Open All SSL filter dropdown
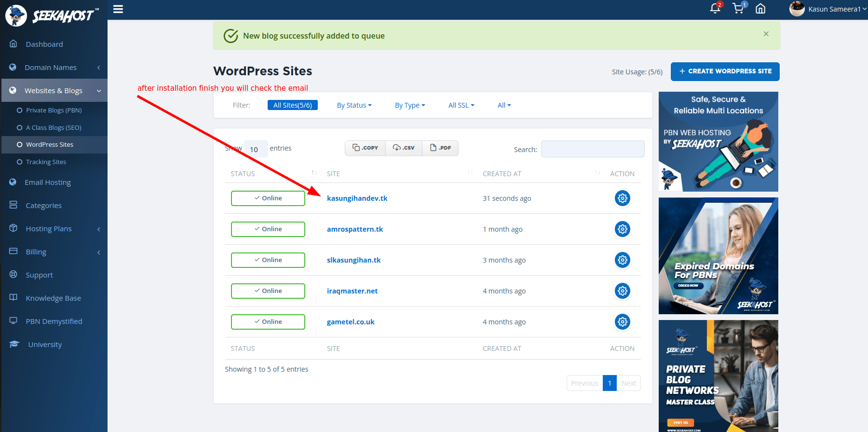Viewport: 868px width, 432px height. click(461, 105)
